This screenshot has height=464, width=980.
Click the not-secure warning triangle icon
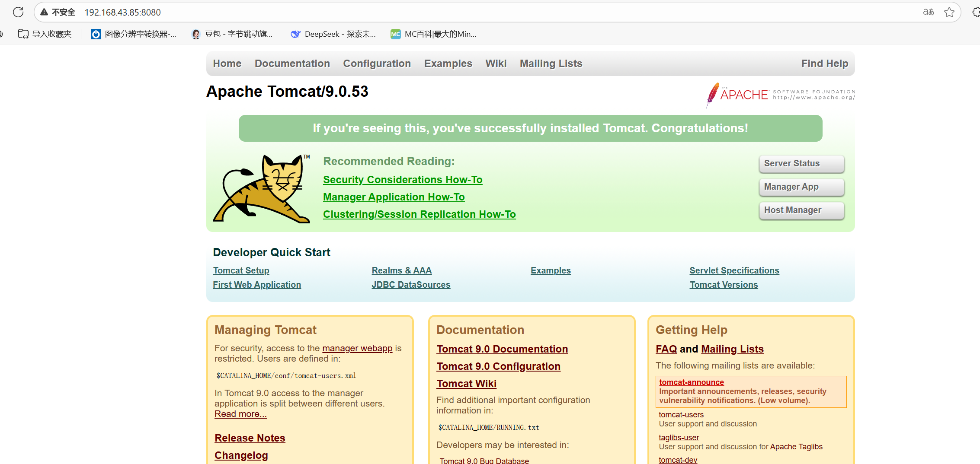click(44, 12)
